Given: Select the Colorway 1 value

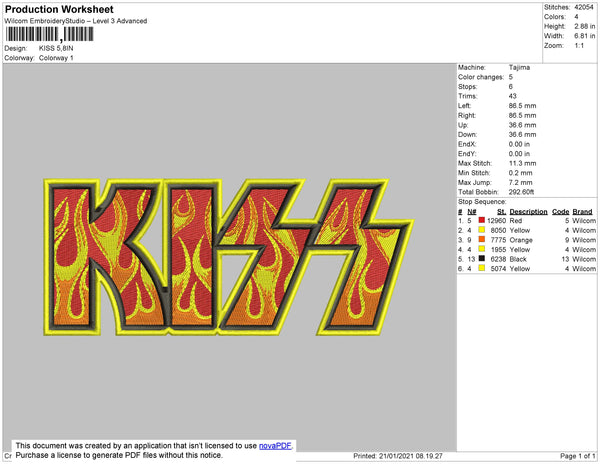Looking at the screenshot, I should 56,58.
